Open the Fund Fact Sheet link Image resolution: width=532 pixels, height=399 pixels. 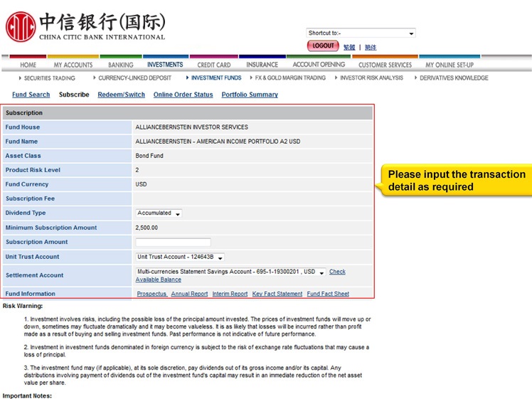pos(328,294)
